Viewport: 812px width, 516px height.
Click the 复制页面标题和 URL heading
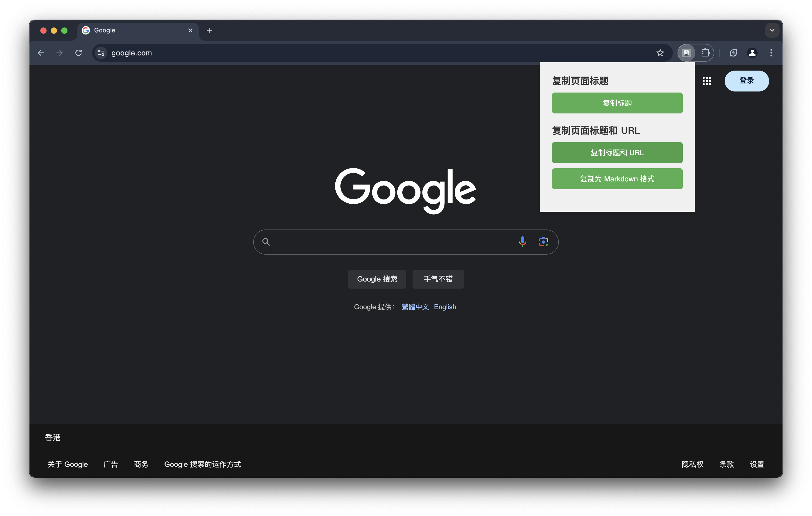[x=596, y=130]
